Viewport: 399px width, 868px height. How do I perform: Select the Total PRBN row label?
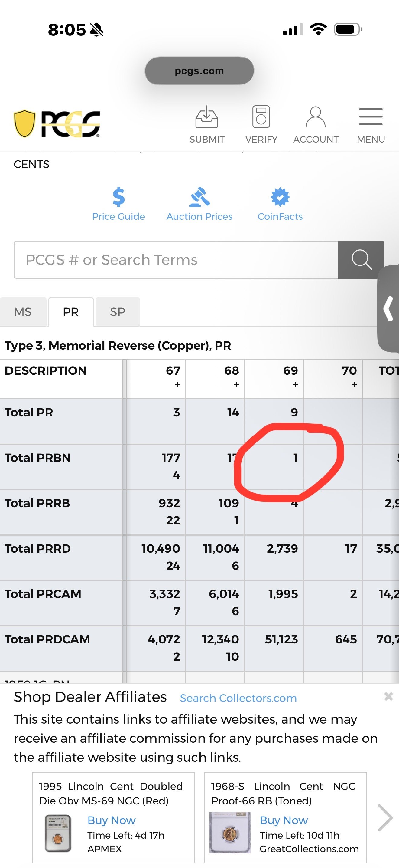(x=38, y=458)
